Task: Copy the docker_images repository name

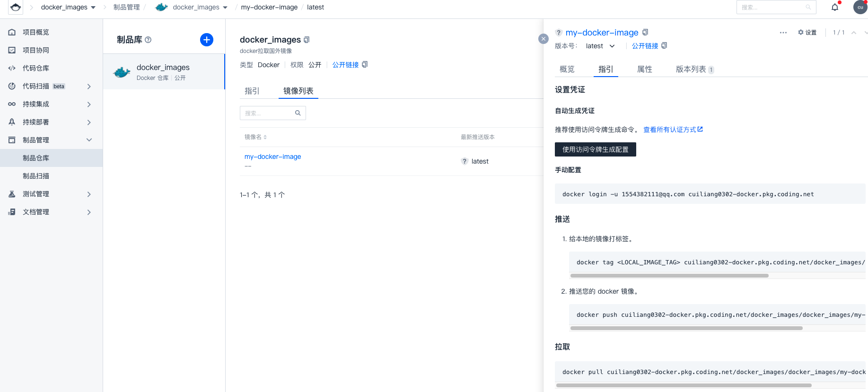Action: 307,40
